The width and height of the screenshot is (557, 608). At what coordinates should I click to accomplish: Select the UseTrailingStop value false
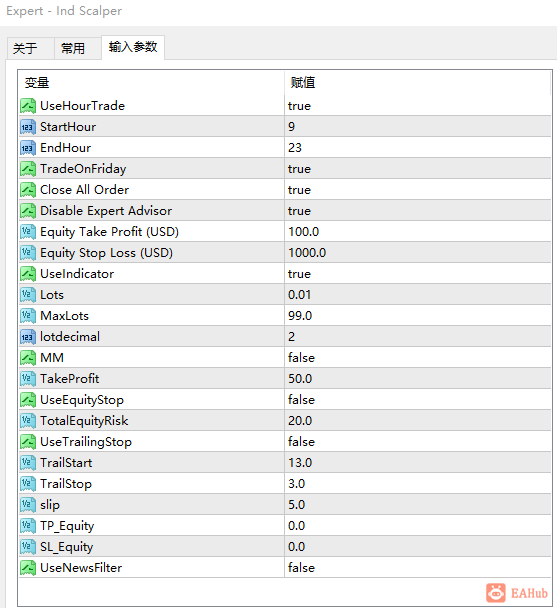301,442
